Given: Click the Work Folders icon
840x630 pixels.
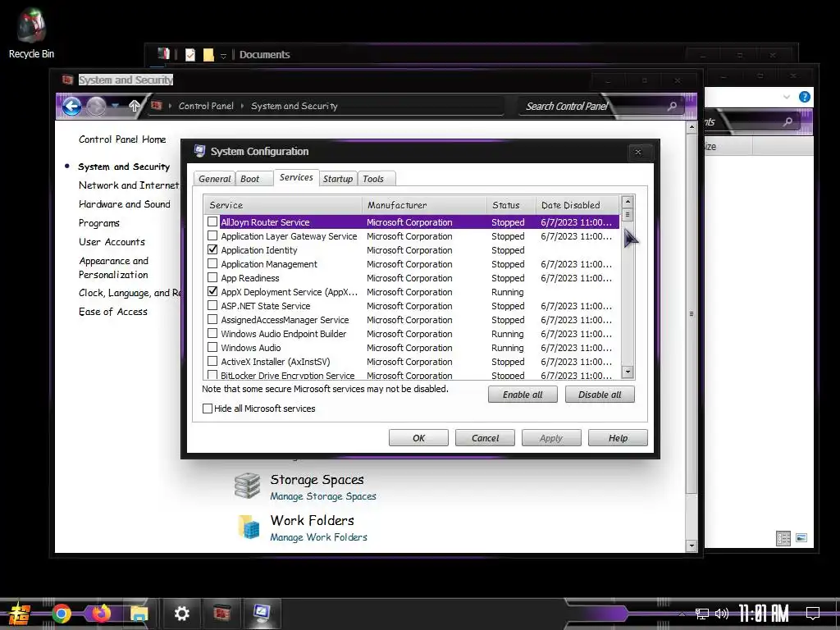Looking at the screenshot, I should [x=249, y=527].
